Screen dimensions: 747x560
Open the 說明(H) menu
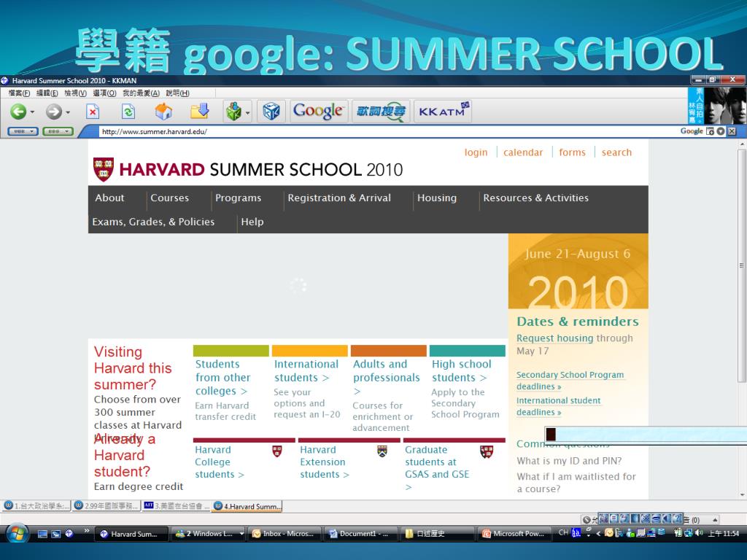(x=178, y=93)
